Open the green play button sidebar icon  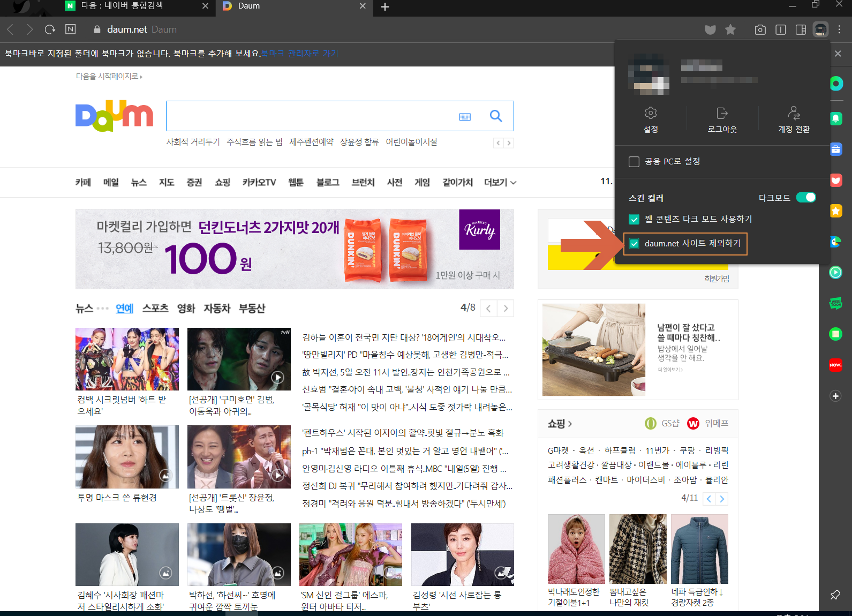tap(835, 273)
